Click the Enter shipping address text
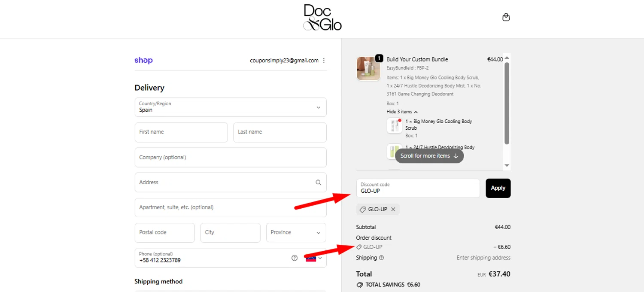The width and height of the screenshot is (644, 292). (483, 258)
